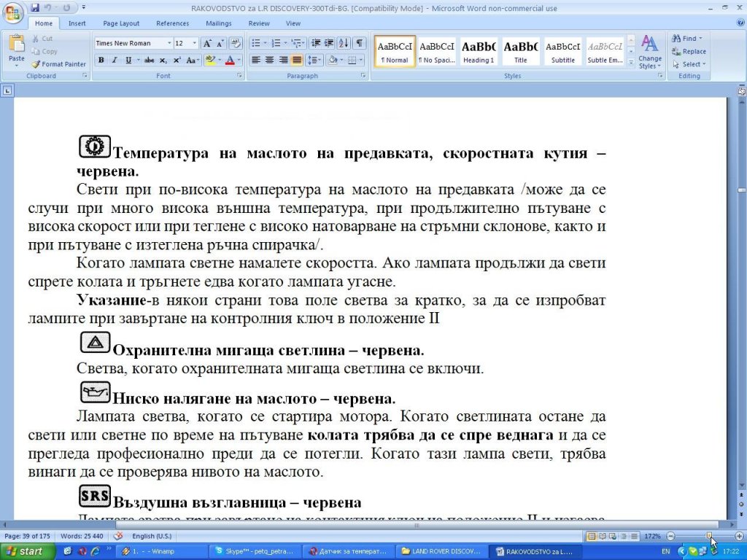Open the References ribbon tab
This screenshot has height=560, width=747.
pyautogui.click(x=172, y=23)
